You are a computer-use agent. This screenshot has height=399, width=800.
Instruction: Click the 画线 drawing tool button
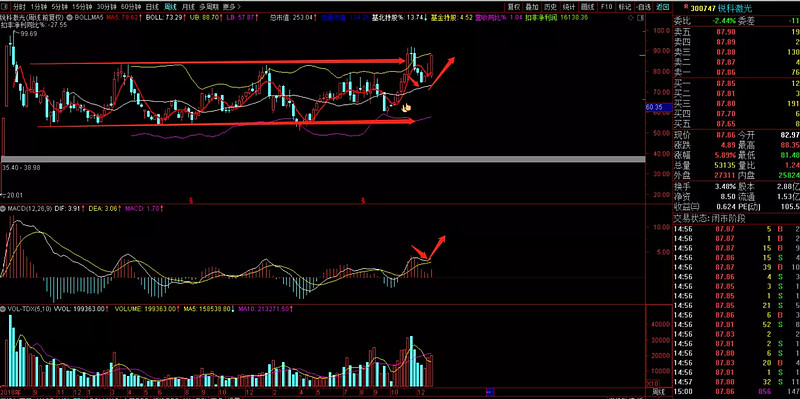tap(588, 7)
